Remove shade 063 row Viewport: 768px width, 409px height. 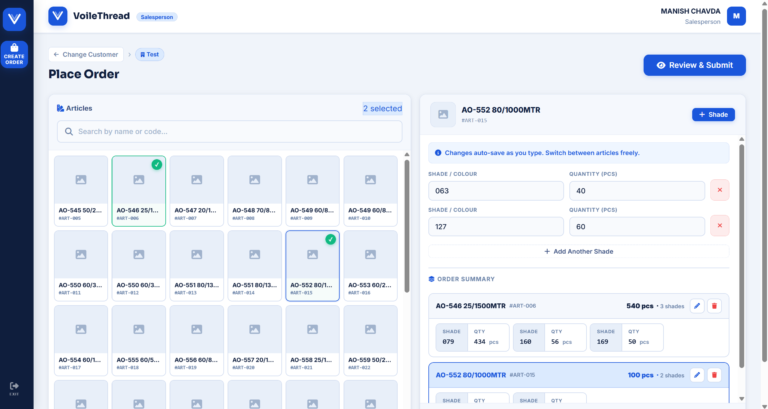[719, 190]
